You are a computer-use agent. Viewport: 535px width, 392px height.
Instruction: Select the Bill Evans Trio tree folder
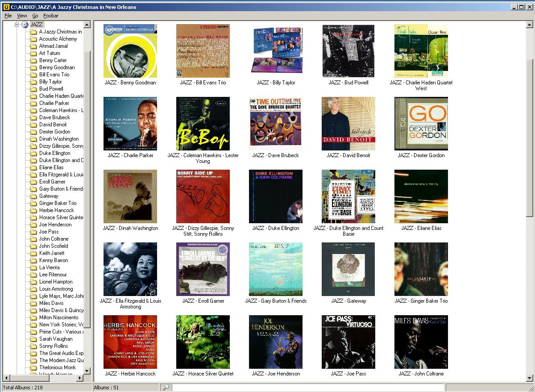point(54,75)
